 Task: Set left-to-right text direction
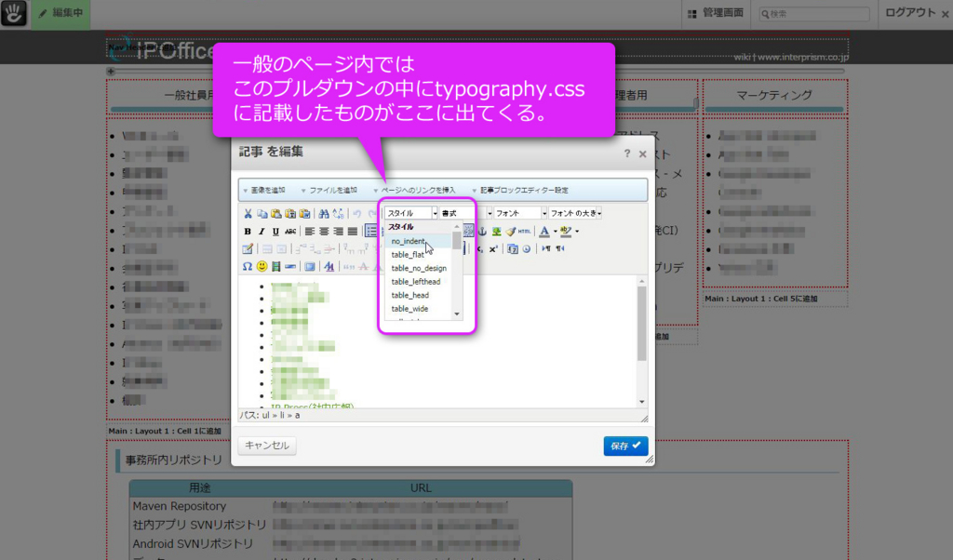pyautogui.click(x=545, y=249)
